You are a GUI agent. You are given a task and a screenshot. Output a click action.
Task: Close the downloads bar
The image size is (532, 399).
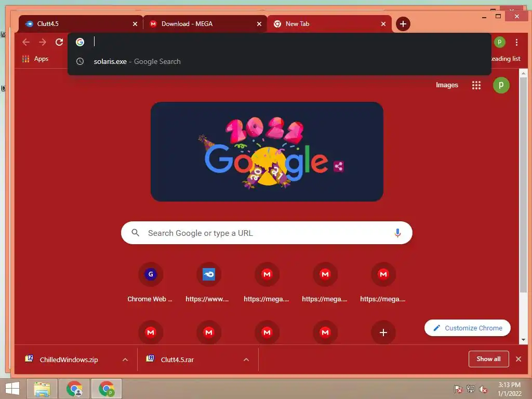point(518,359)
